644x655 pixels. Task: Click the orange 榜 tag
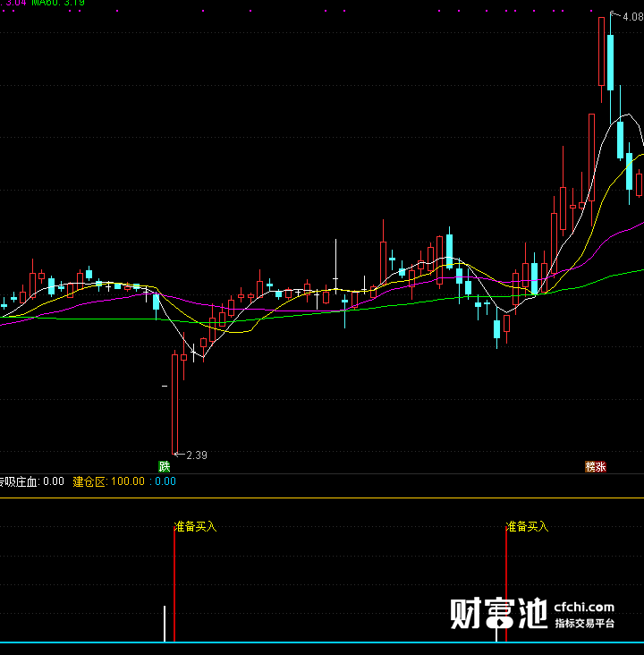coord(590,466)
